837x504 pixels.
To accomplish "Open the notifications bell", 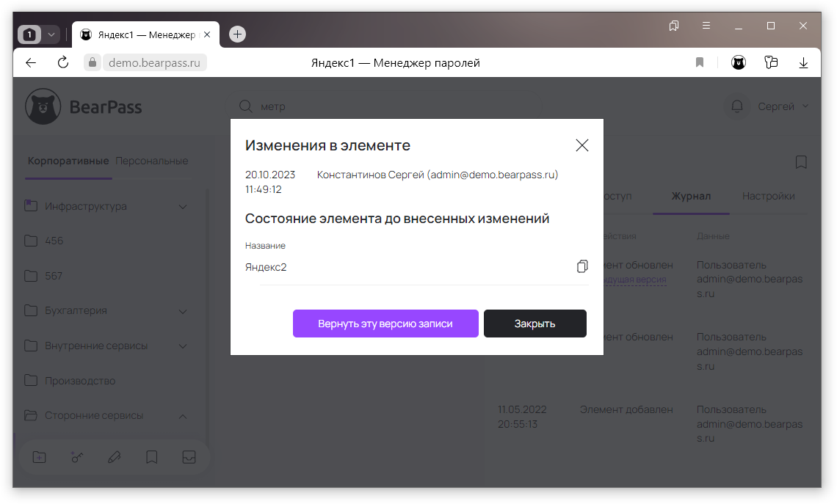I will point(737,106).
